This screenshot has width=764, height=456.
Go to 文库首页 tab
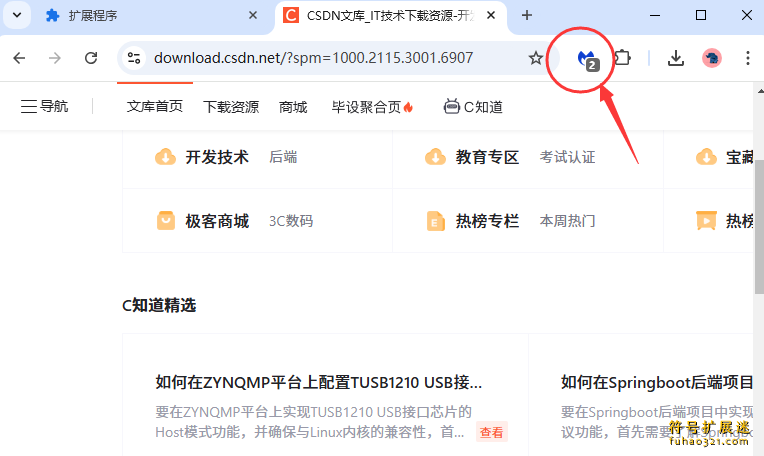point(154,106)
